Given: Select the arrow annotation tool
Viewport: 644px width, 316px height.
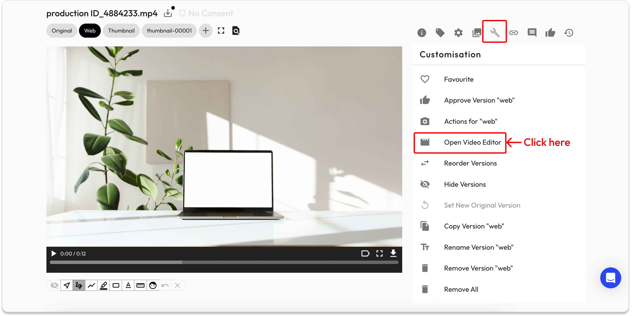Looking at the screenshot, I should click(66, 285).
